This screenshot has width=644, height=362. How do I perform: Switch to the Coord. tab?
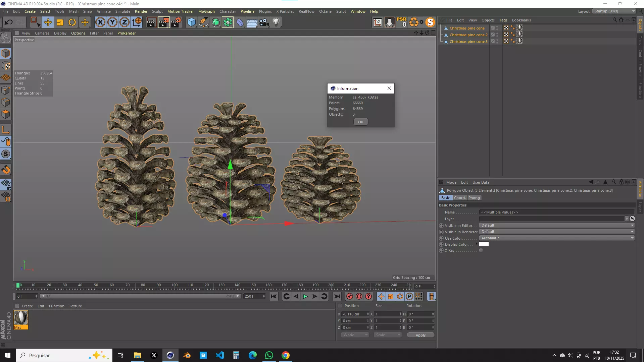[460, 198]
